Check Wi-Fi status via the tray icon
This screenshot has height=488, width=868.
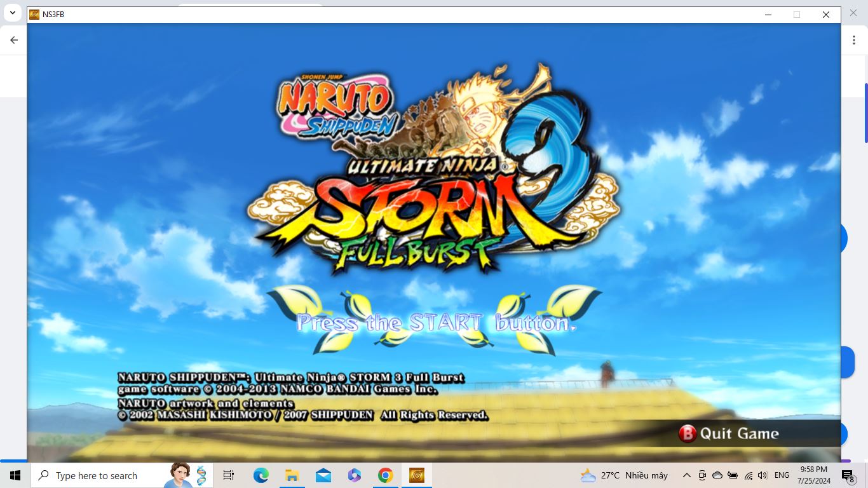747,475
